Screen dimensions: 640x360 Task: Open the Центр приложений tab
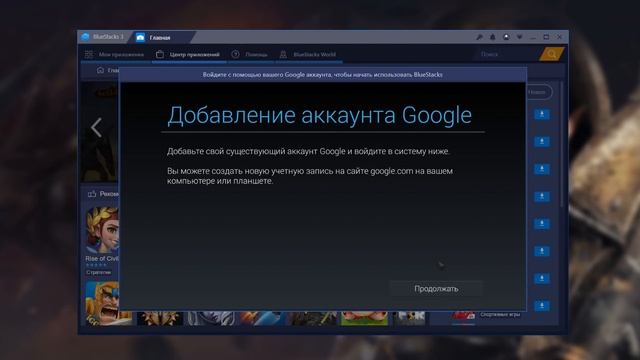tap(189, 54)
